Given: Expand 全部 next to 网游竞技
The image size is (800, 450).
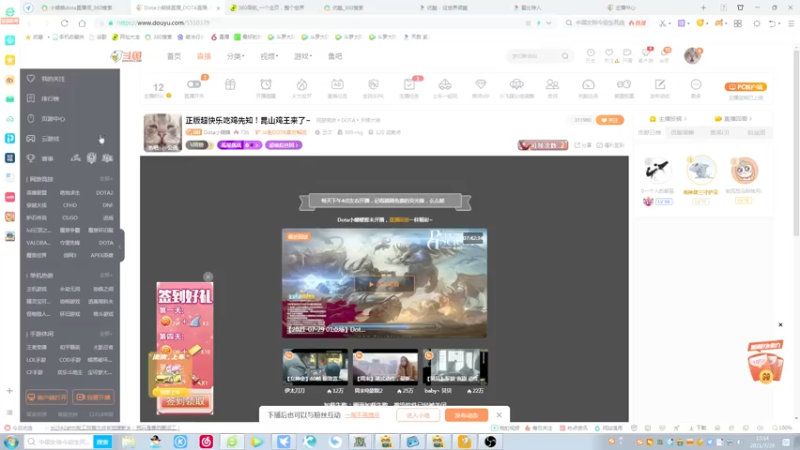Looking at the screenshot, I should pos(106,179).
